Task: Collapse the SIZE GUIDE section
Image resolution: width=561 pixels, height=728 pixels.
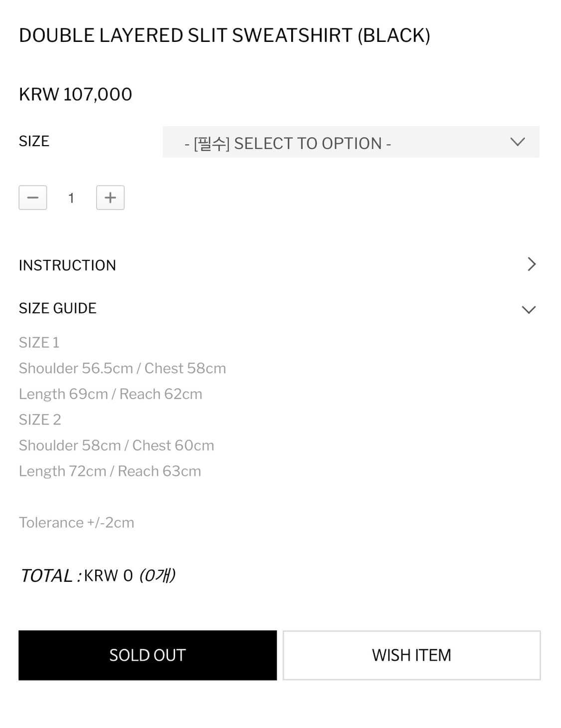Action: [x=58, y=308]
